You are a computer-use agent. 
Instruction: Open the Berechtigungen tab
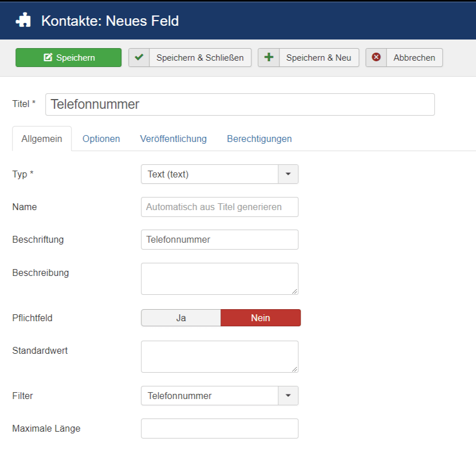click(259, 139)
